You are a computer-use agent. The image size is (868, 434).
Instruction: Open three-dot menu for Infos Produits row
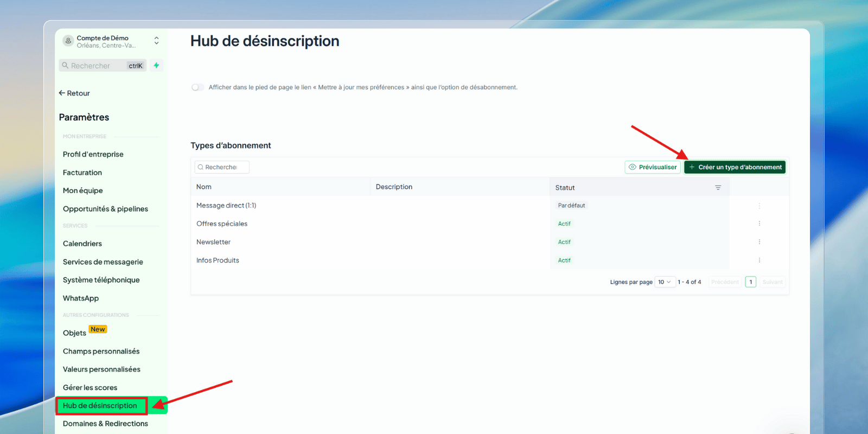pyautogui.click(x=759, y=260)
